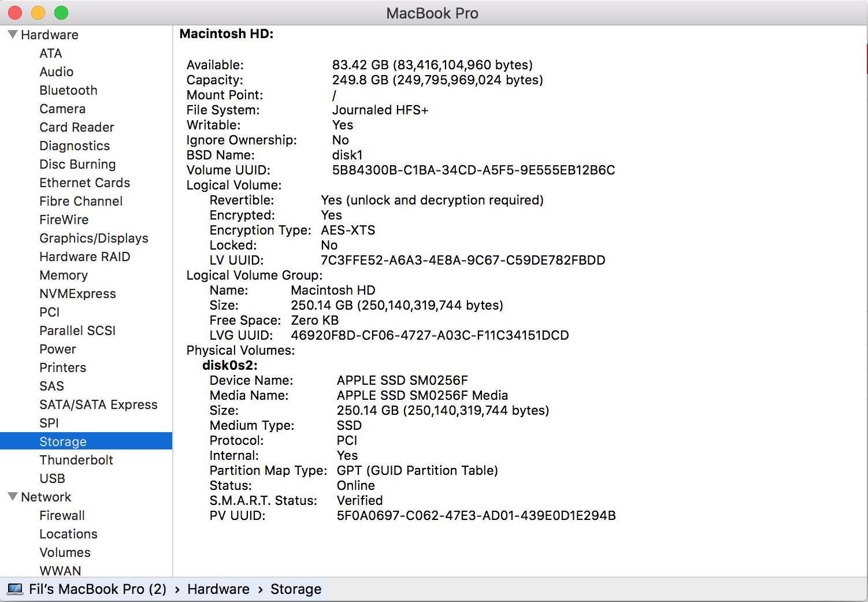The width and height of the screenshot is (868, 602).
Task: Click the Medium Type SSD value
Action: (350, 425)
